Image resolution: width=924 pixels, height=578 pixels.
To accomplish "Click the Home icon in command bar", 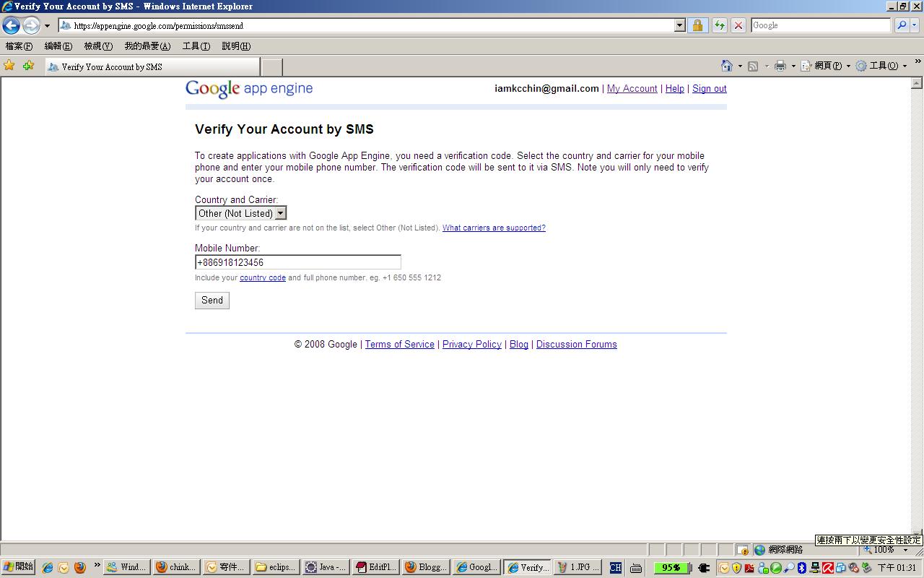I will click(x=726, y=66).
